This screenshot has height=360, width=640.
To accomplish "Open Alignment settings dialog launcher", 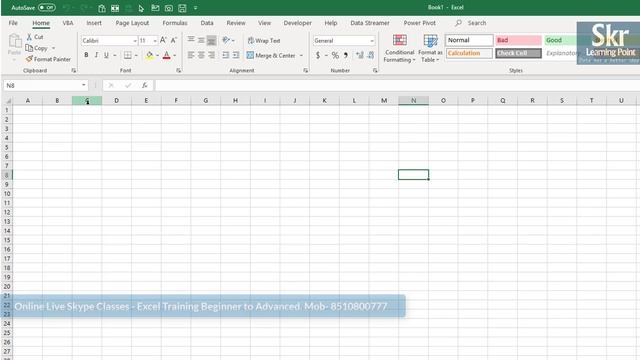I will [306, 71].
